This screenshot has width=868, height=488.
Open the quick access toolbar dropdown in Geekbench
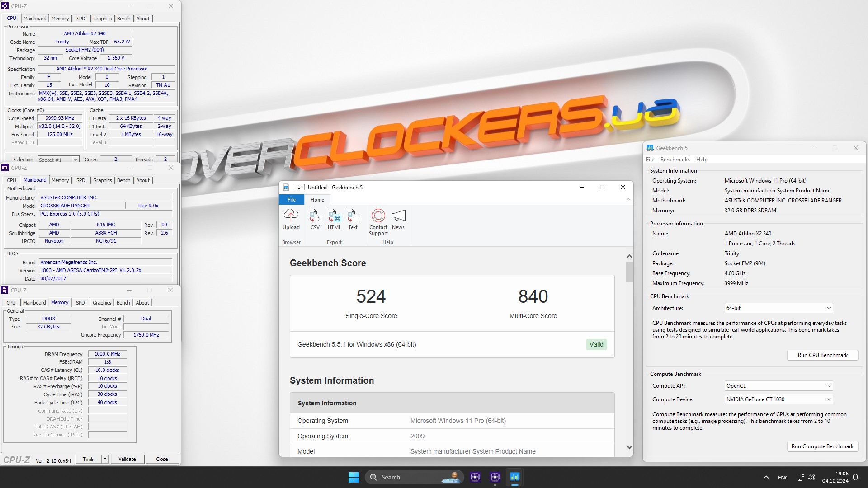click(x=299, y=188)
